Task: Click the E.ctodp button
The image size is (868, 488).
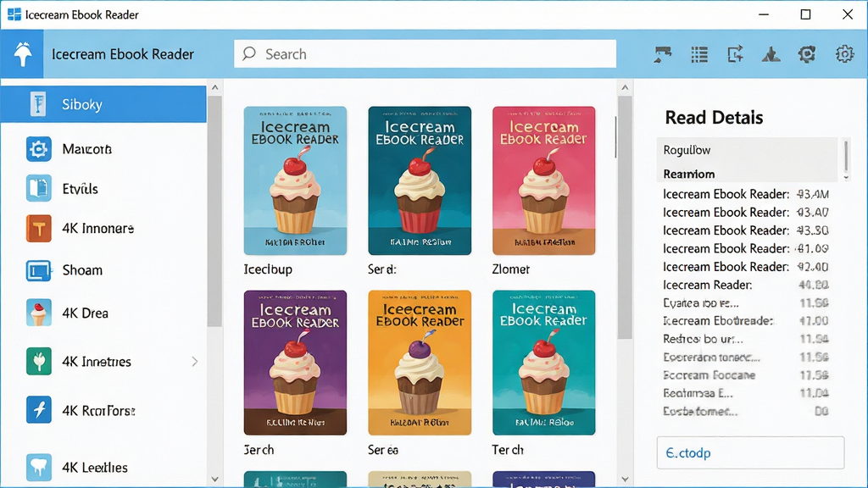Action: coord(750,452)
